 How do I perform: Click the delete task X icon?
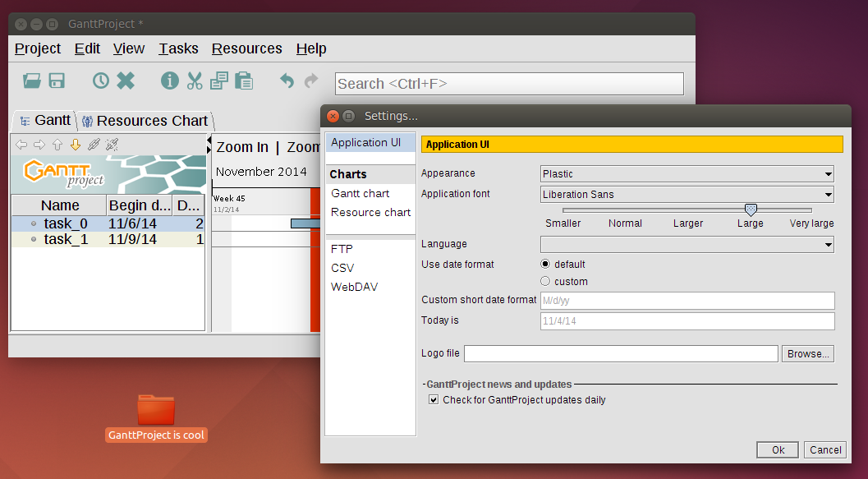click(x=126, y=81)
